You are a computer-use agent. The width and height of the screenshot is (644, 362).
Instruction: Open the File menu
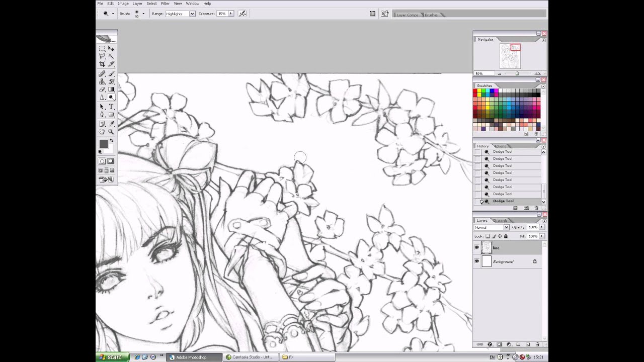tap(100, 4)
